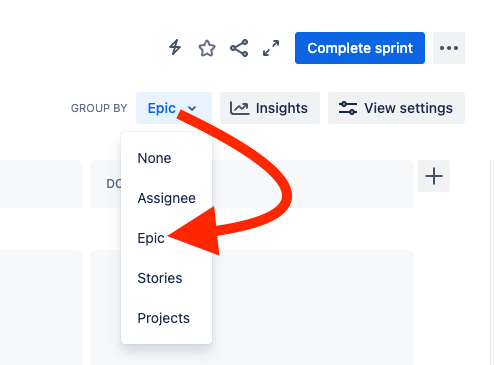This screenshot has width=494, height=365.
Task: Click the partially hidden DO column header
Action: click(x=114, y=184)
